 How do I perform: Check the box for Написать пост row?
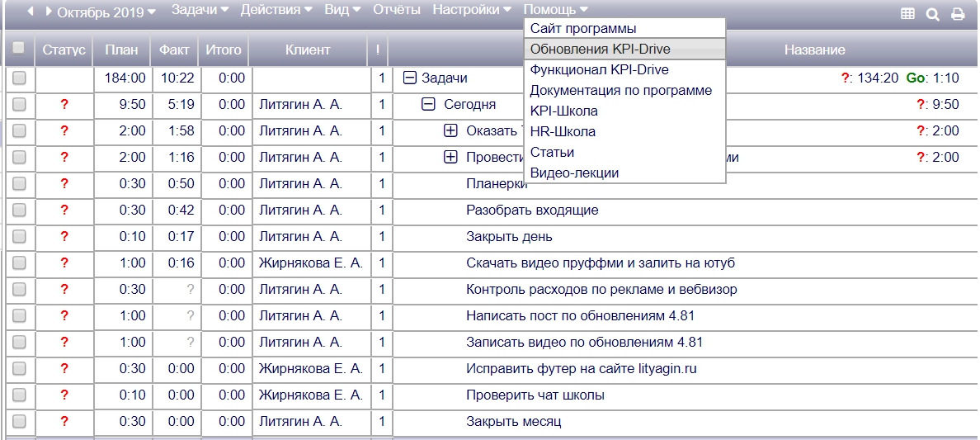point(19,315)
